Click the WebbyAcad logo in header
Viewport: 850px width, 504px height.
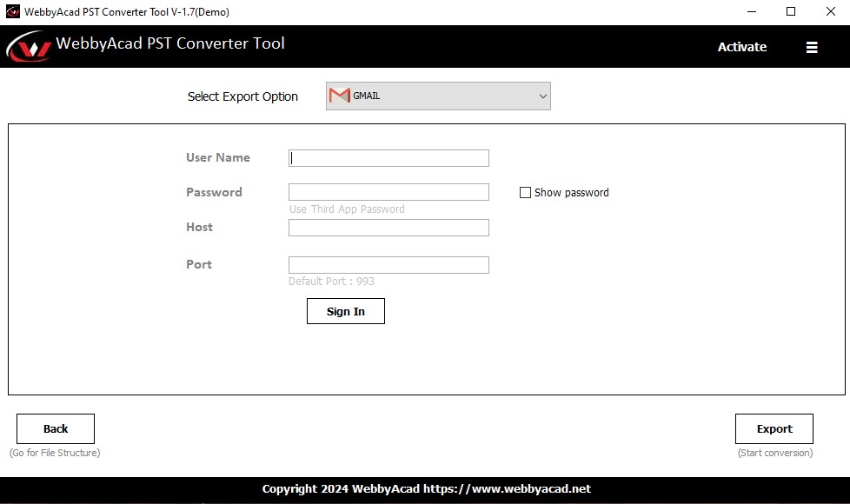(x=29, y=46)
